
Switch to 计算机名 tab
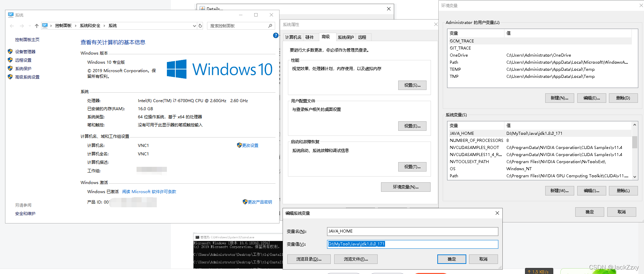point(293,37)
